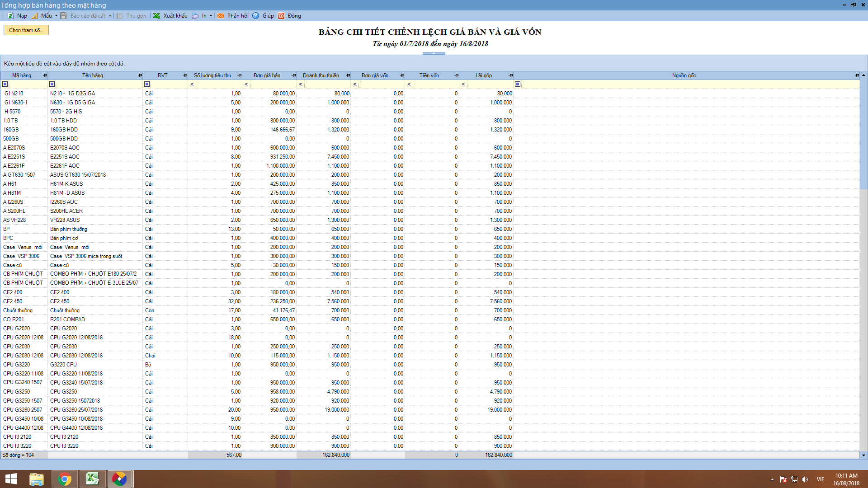
Task: Sort by Nguồn gốc column header
Action: click(x=684, y=75)
